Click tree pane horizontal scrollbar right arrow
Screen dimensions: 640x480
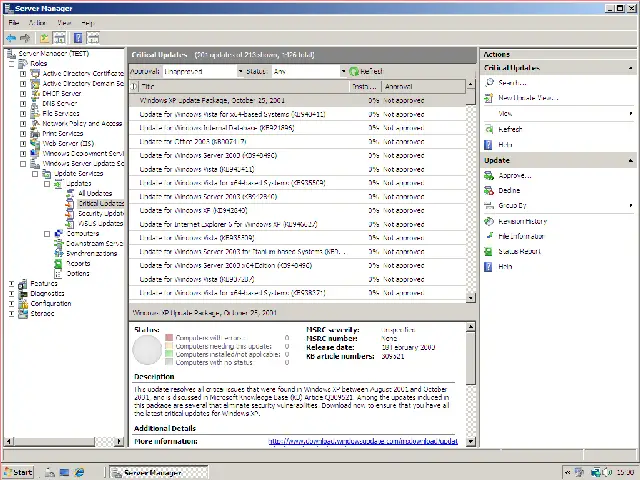(119, 441)
